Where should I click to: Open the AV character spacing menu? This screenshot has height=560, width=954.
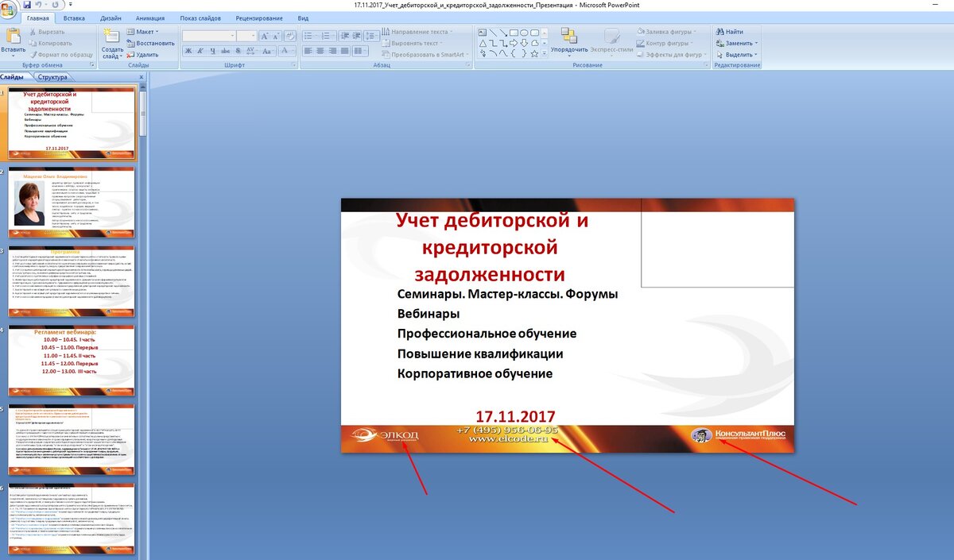click(x=250, y=51)
